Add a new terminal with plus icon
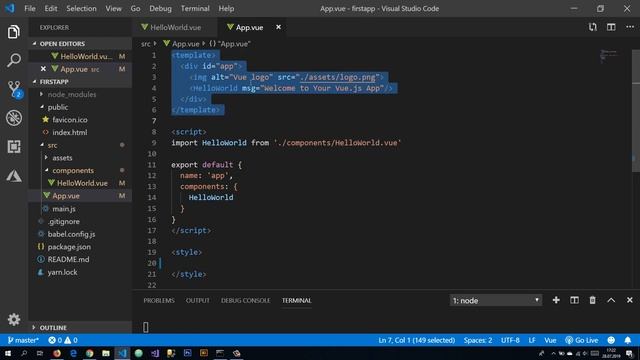 tap(556, 300)
